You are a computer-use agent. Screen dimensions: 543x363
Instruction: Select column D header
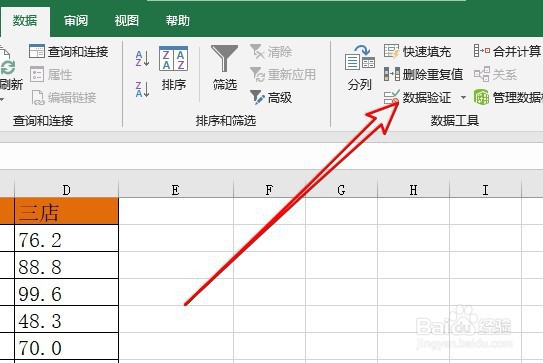click(66, 189)
